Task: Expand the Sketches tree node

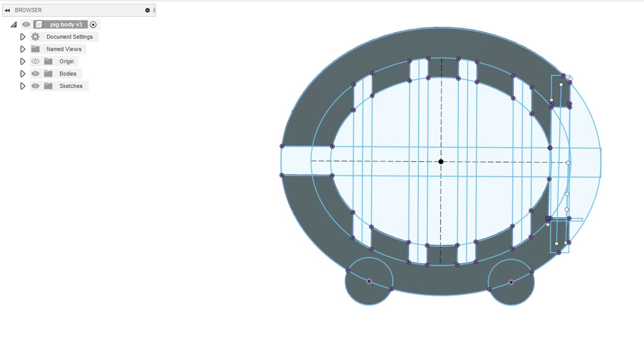Action: click(22, 86)
